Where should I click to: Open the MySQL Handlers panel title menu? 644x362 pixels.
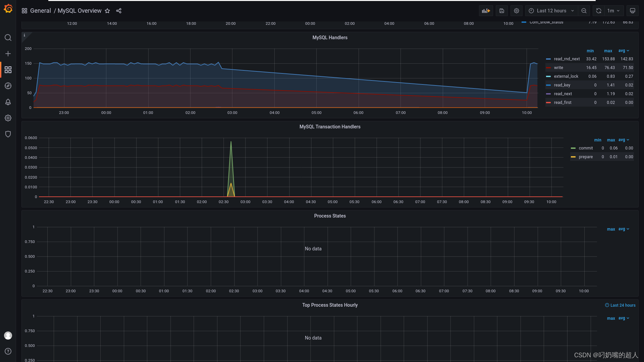pyautogui.click(x=330, y=38)
